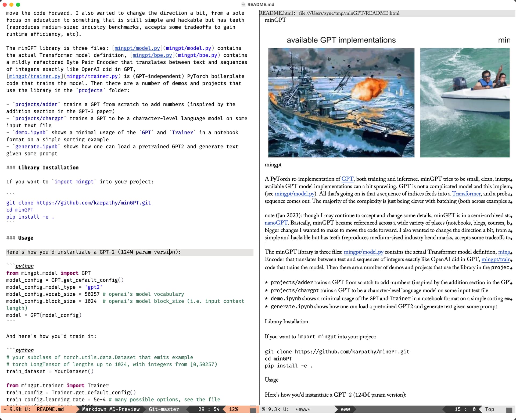The image size is (516, 420).
Task: Click the battleship image in the preview
Action: tap(341, 102)
